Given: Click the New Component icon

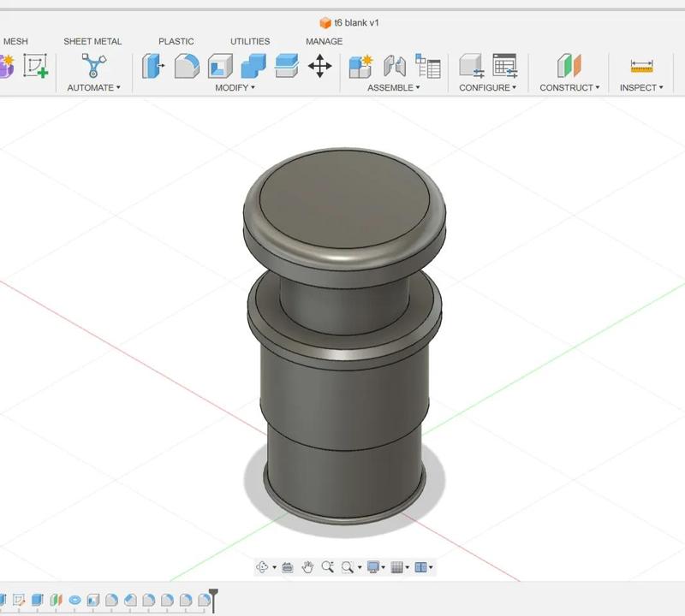Looking at the screenshot, I should coord(360,66).
